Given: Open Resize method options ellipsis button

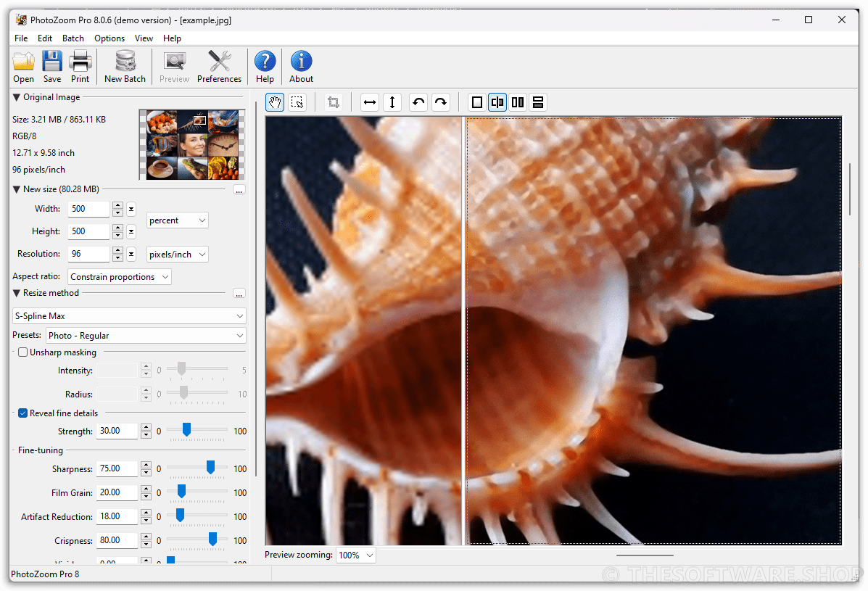Looking at the screenshot, I should point(239,293).
